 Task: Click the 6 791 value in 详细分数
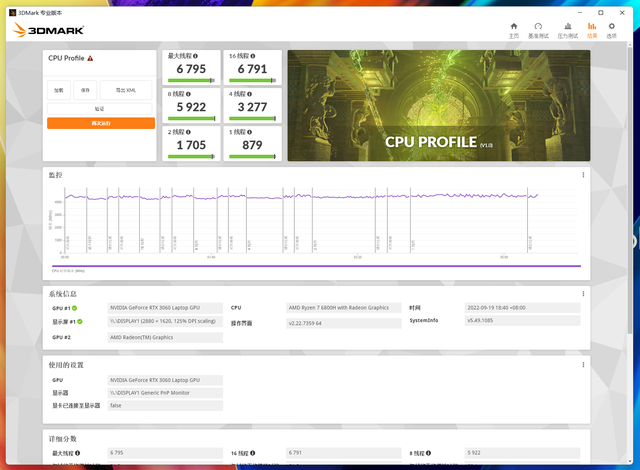(344, 453)
